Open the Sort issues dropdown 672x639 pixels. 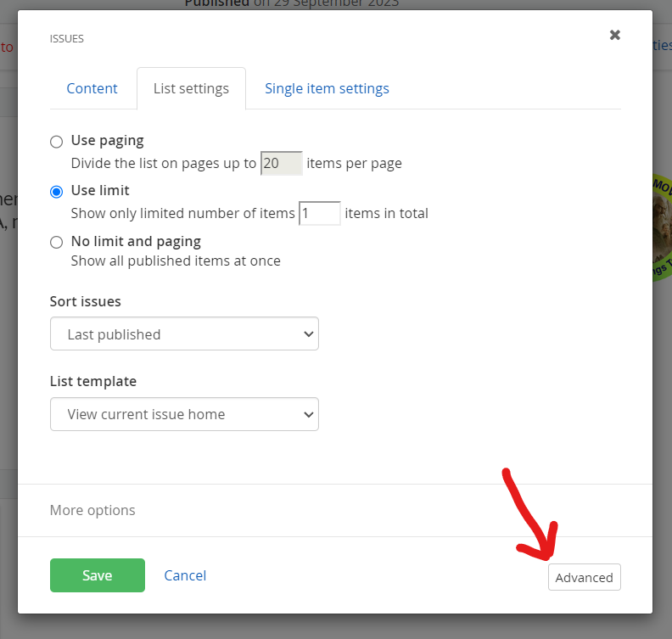click(x=184, y=334)
